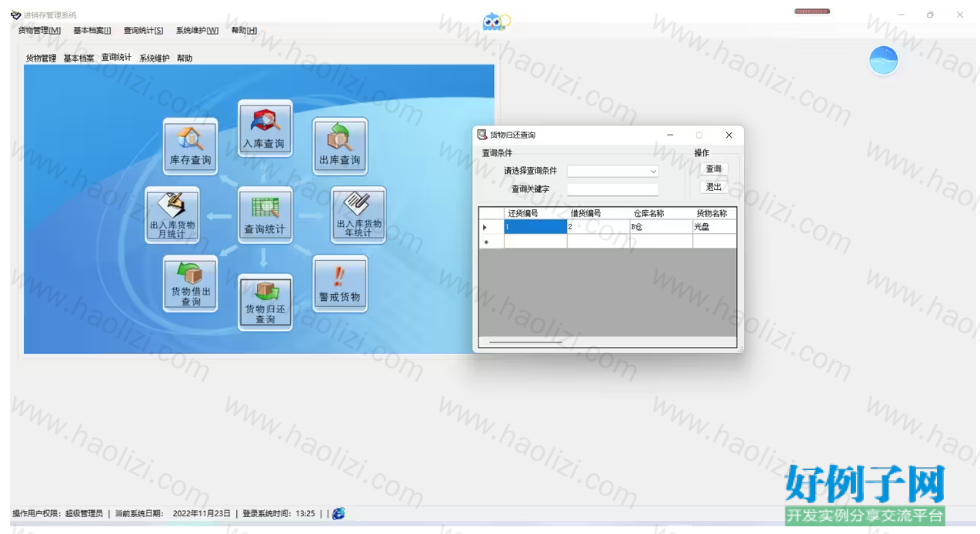Viewport: 980px width, 534px height.
Task: Open the 库存查询 stock query icon
Action: pyautogui.click(x=190, y=145)
